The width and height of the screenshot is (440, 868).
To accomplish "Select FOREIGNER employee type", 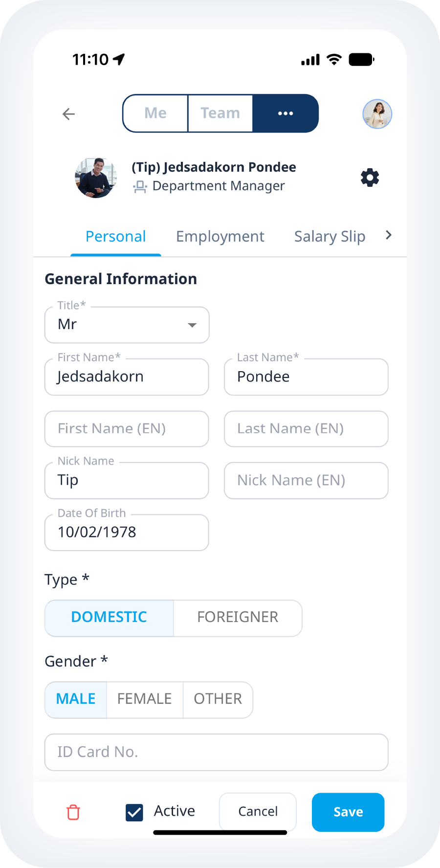I will coord(238,617).
